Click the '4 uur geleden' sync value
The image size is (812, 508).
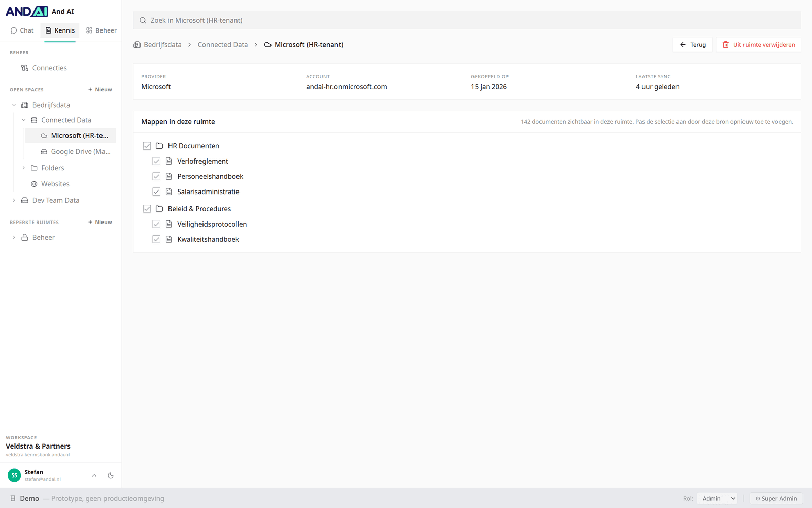tap(658, 87)
